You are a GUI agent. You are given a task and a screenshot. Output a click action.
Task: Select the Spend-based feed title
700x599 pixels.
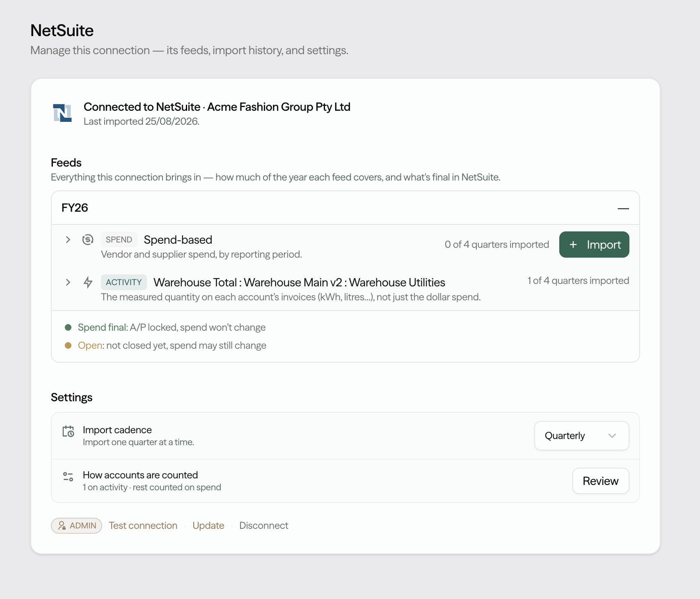pyautogui.click(x=178, y=240)
